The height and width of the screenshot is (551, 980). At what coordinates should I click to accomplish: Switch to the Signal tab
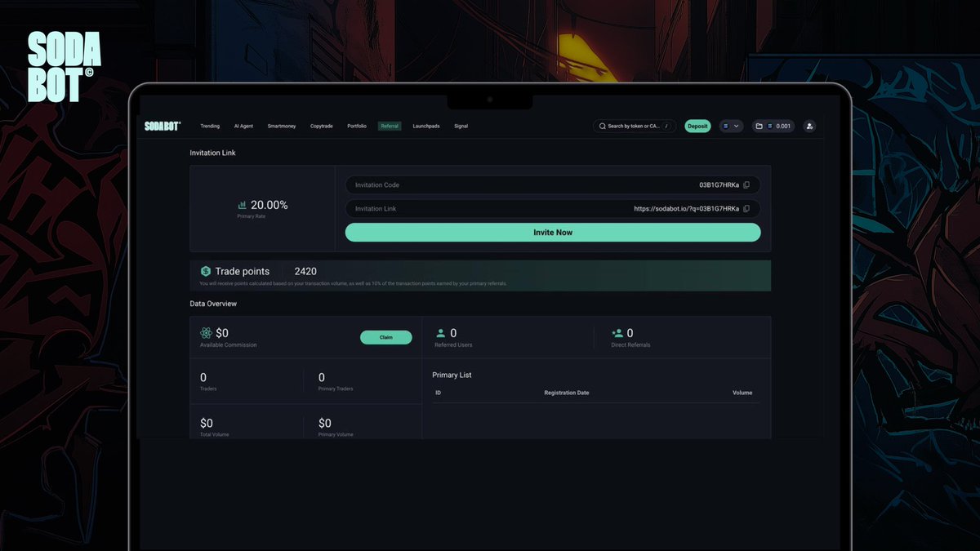point(461,127)
